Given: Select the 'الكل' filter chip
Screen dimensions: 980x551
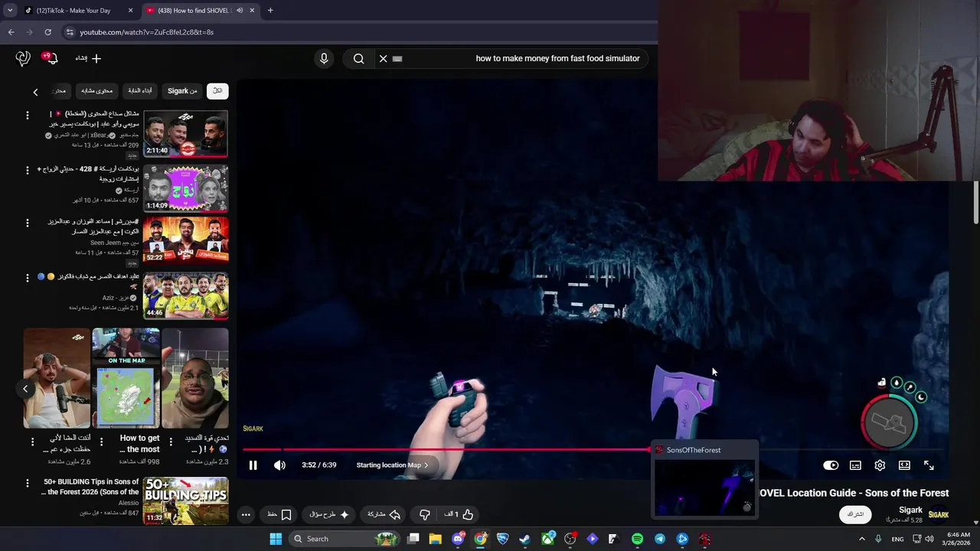Looking at the screenshot, I should click(217, 90).
